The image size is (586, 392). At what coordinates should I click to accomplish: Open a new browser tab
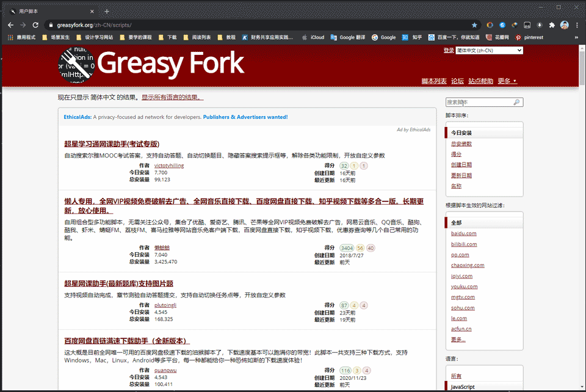[106, 11]
